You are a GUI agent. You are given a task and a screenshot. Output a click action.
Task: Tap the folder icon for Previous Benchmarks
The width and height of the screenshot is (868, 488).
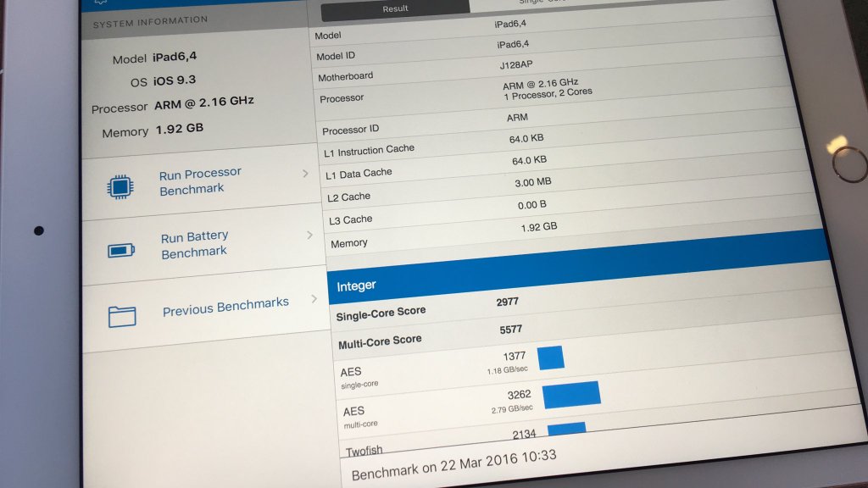(x=122, y=316)
